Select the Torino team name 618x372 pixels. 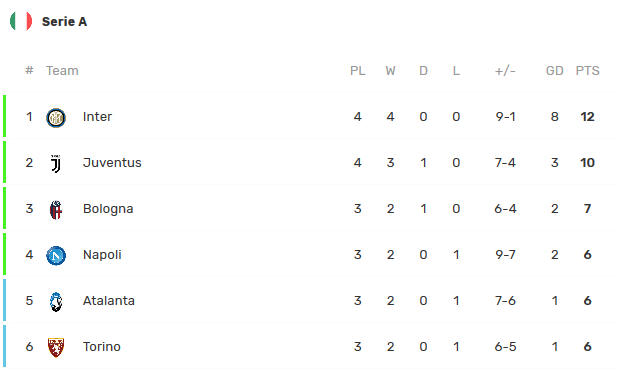(x=102, y=347)
